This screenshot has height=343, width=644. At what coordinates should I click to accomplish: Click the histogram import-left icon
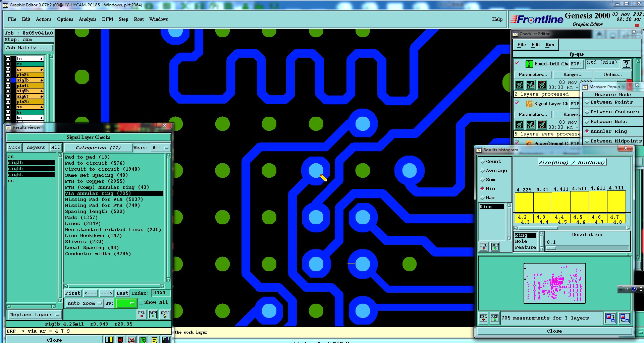click(x=624, y=318)
